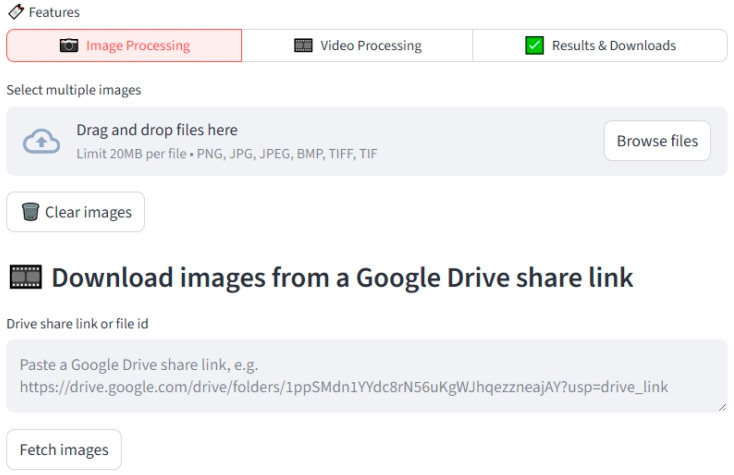This screenshot has width=734, height=475.
Task: Click the film strip icon beside Download heading
Action: coord(26,277)
